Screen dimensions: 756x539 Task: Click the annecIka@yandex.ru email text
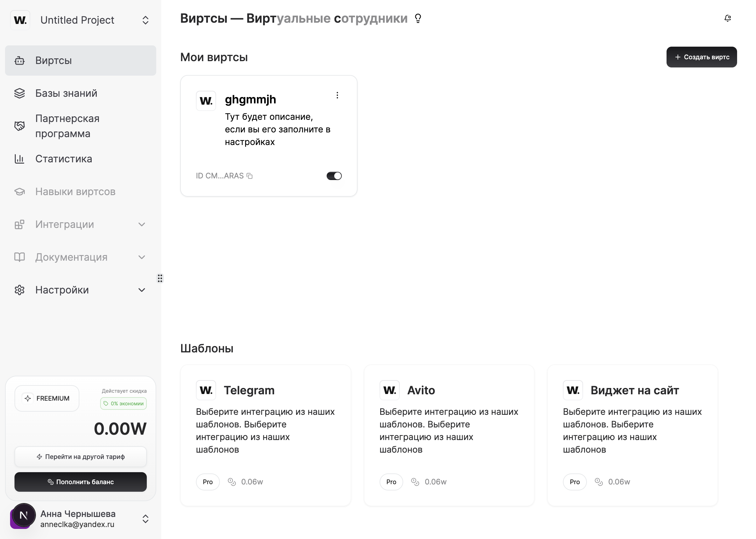pyautogui.click(x=77, y=525)
